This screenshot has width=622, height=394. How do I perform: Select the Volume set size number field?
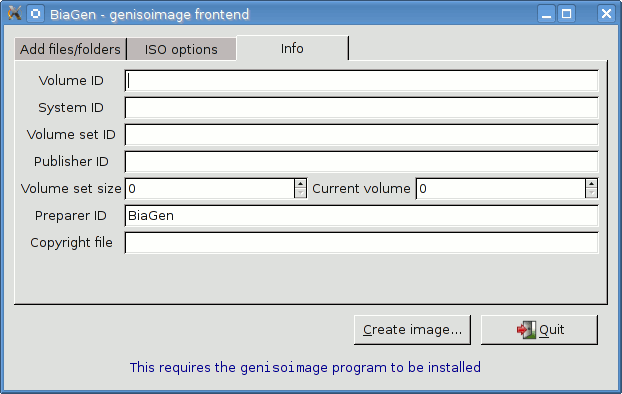tap(210, 189)
